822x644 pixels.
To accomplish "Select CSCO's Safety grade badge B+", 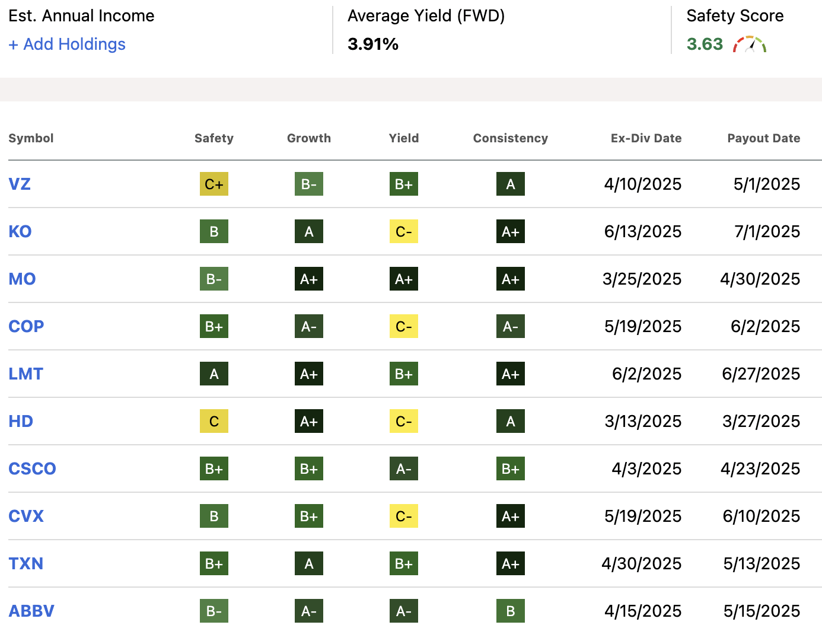I will pos(214,468).
